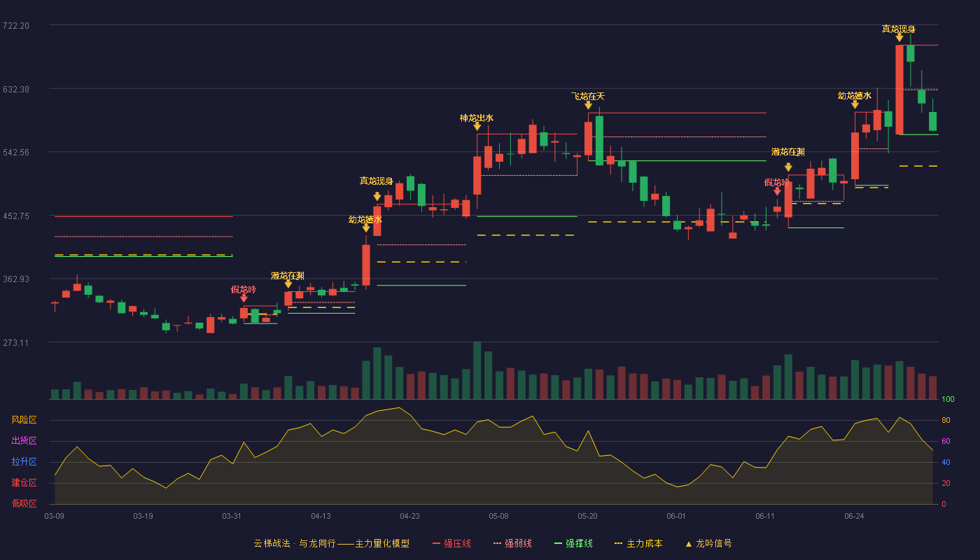Click the earlier red 假龙吟 arrow near 03-31
This screenshot has width=980, height=560.
tap(244, 299)
